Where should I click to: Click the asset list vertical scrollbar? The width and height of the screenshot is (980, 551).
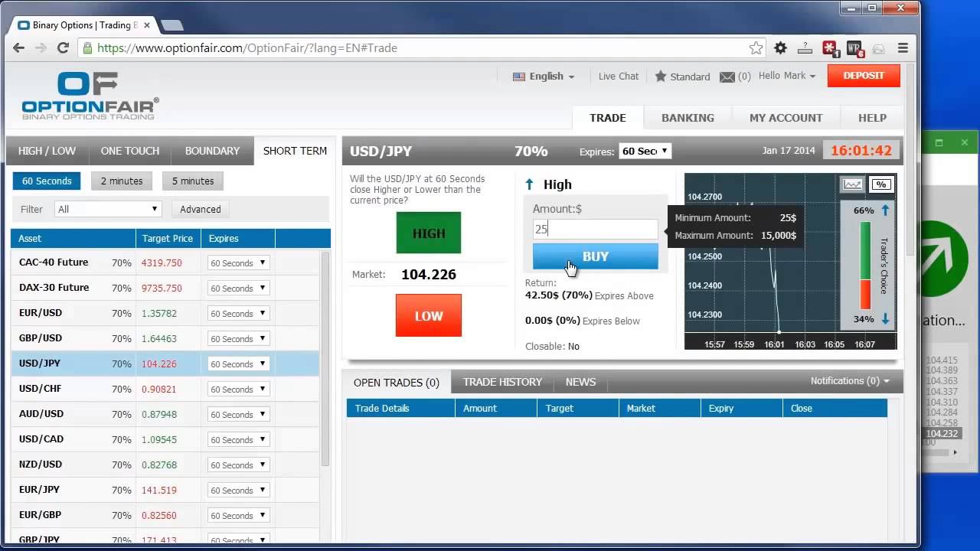point(325,358)
